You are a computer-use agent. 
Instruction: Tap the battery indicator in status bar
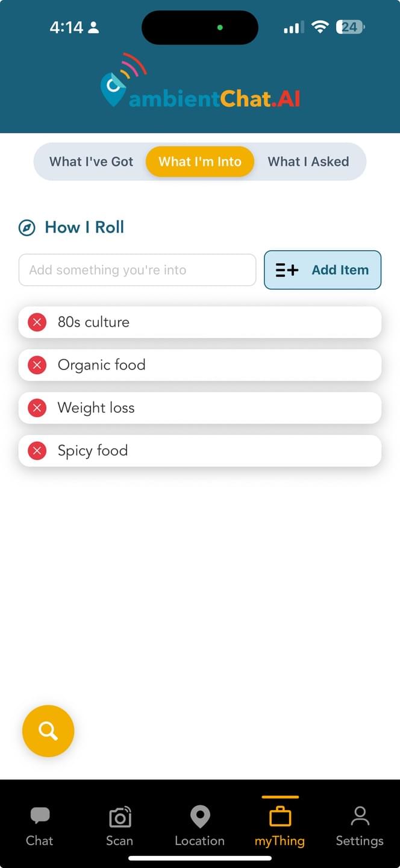pyautogui.click(x=351, y=27)
